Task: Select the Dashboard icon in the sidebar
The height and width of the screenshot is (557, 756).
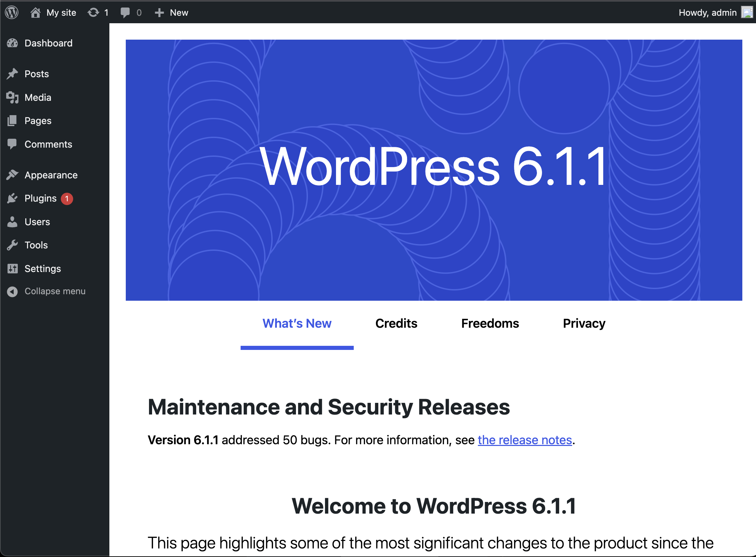Action: point(13,43)
